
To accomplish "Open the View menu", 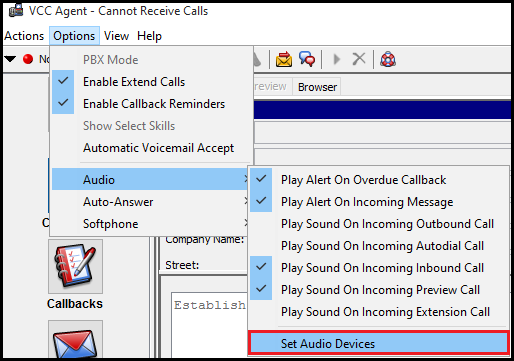I will (116, 36).
